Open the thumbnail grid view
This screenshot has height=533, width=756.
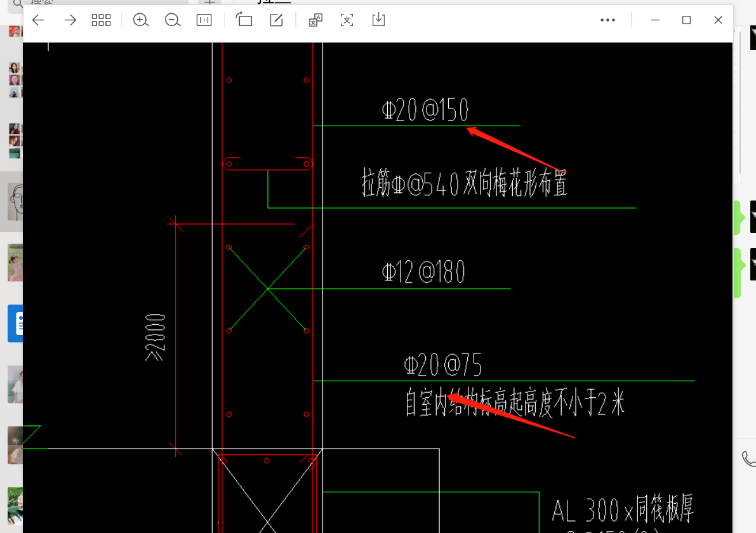click(102, 20)
